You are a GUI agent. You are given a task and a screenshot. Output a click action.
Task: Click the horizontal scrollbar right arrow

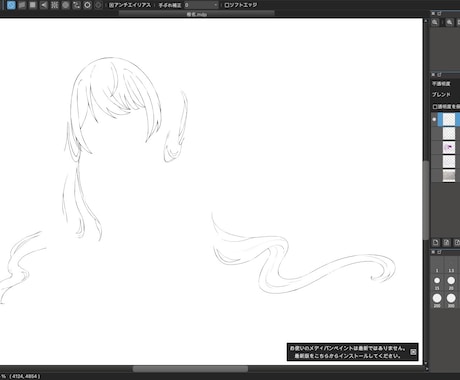[427, 369]
